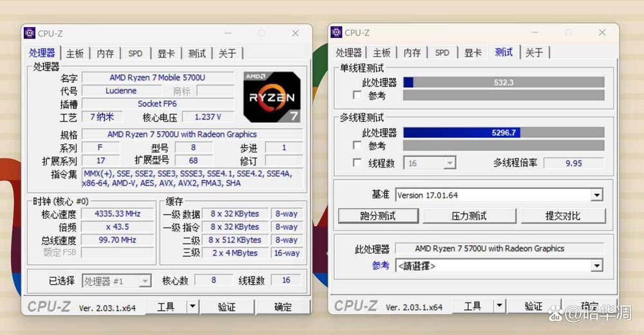Click the 核心速度 field showing 4335.33 MHz
The image size is (644, 335).
pyautogui.click(x=117, y=214)
